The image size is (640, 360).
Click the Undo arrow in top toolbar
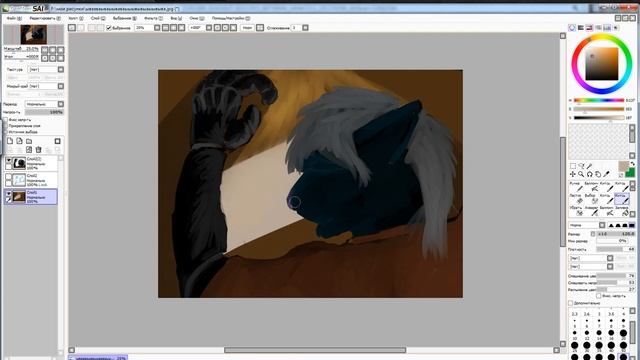click(72, 28)
